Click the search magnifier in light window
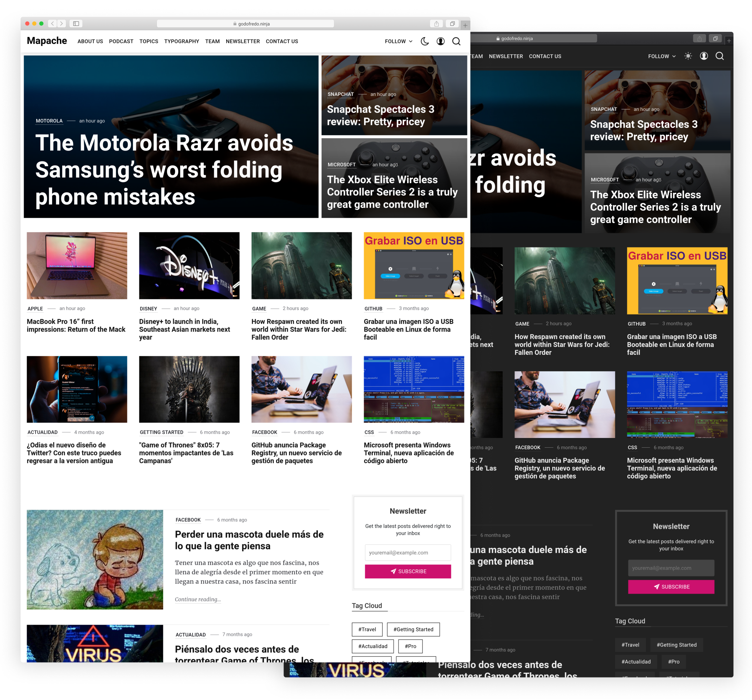Viewport: 752px width, 700px height. 456,41
